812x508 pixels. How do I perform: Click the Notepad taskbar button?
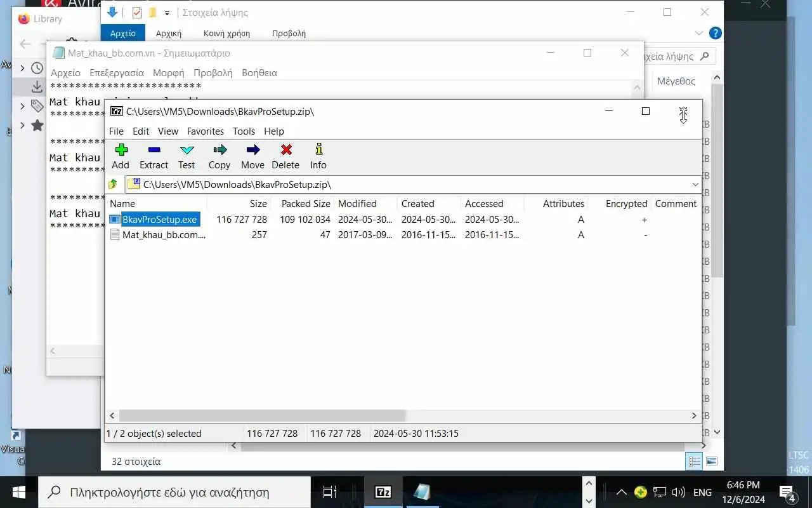421,492
